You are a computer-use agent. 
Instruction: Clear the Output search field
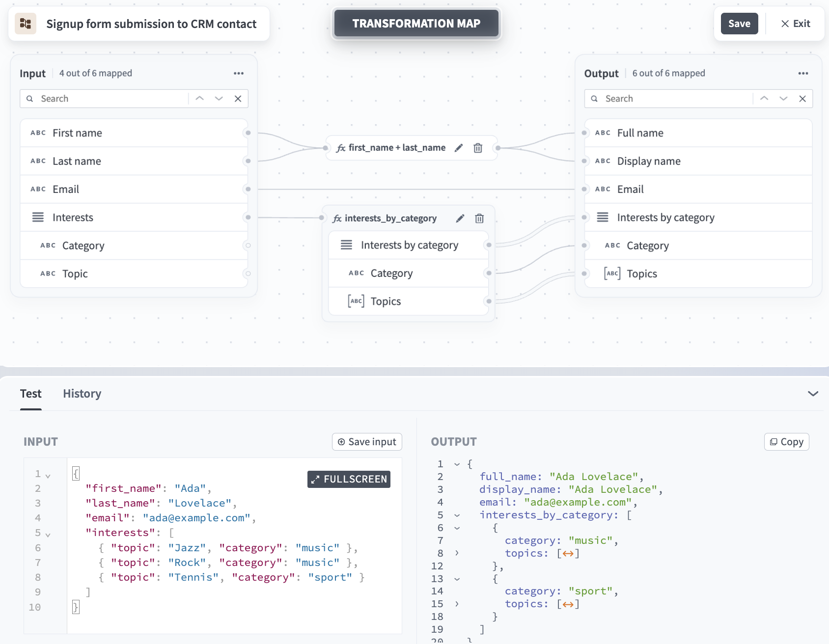(802, 99)
